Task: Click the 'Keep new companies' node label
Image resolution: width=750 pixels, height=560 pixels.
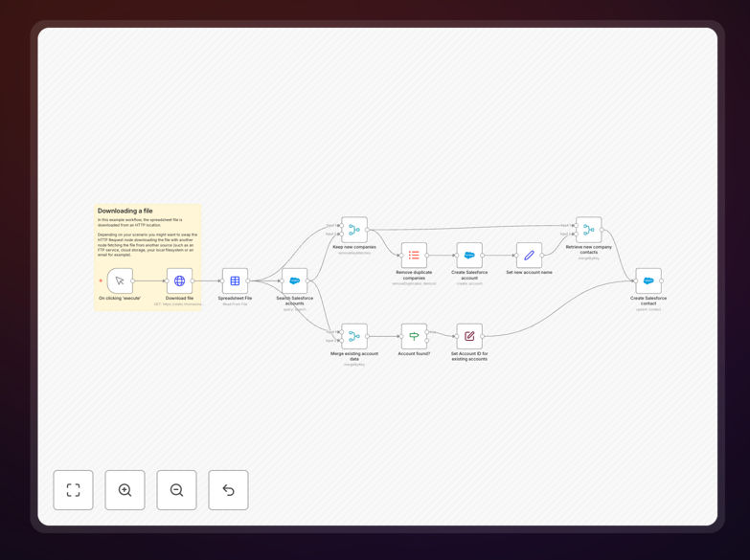Action: pos(354,247)
